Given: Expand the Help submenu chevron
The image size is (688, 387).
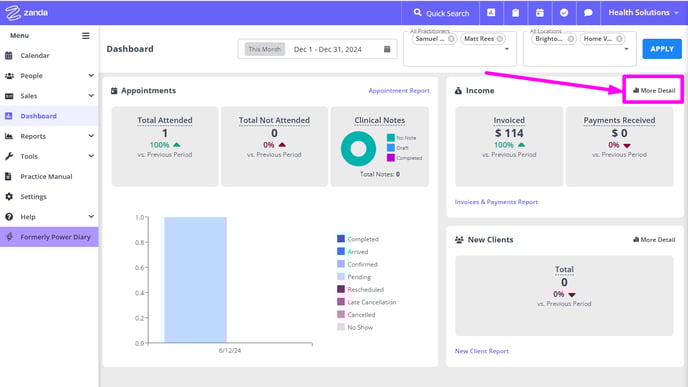Looking at the screenshot, I should click(x=91, y=217).
